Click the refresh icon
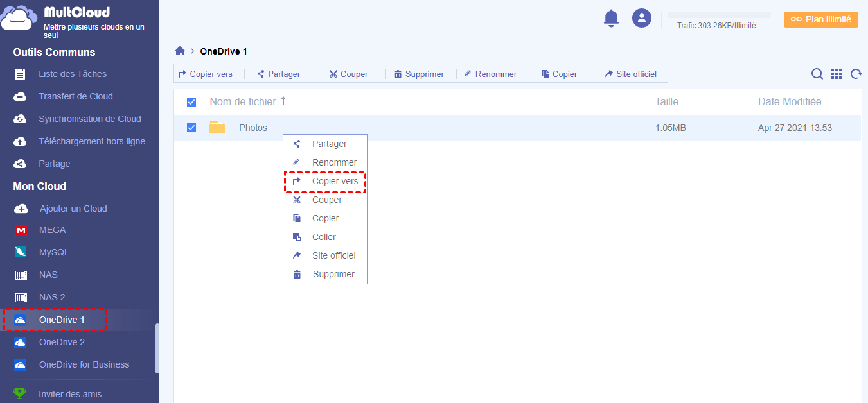868x403 pixels. click(x=856, y=74)
